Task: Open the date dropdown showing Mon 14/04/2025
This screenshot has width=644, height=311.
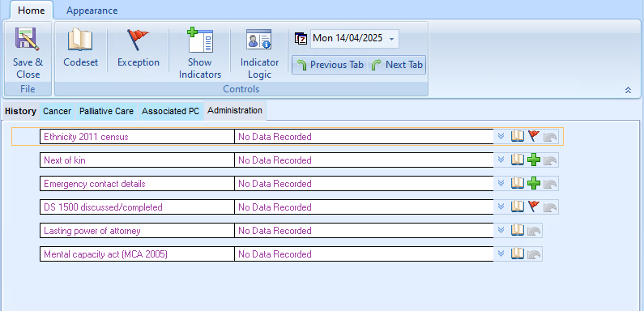Action: tap(391, 39)
